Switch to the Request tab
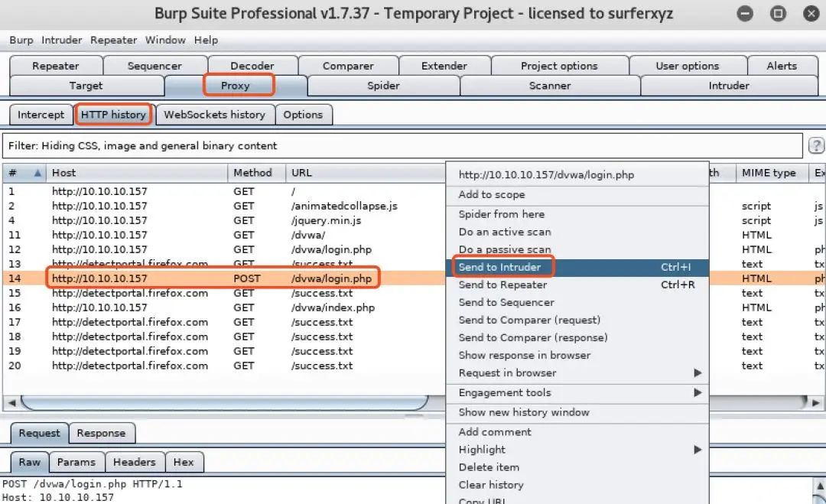Image resolution: width=826 pixels, height=504 pixels. (x=40, y=433)
